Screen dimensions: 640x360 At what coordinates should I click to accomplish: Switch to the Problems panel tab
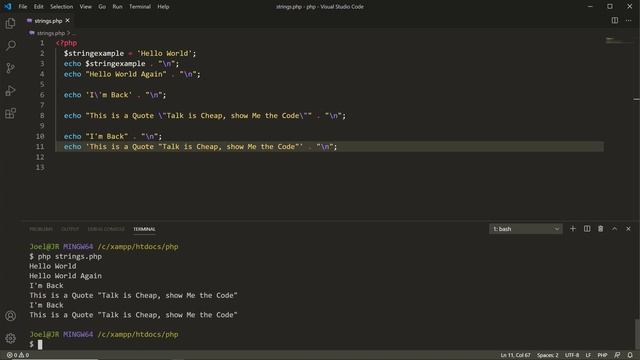coord(41,229)
